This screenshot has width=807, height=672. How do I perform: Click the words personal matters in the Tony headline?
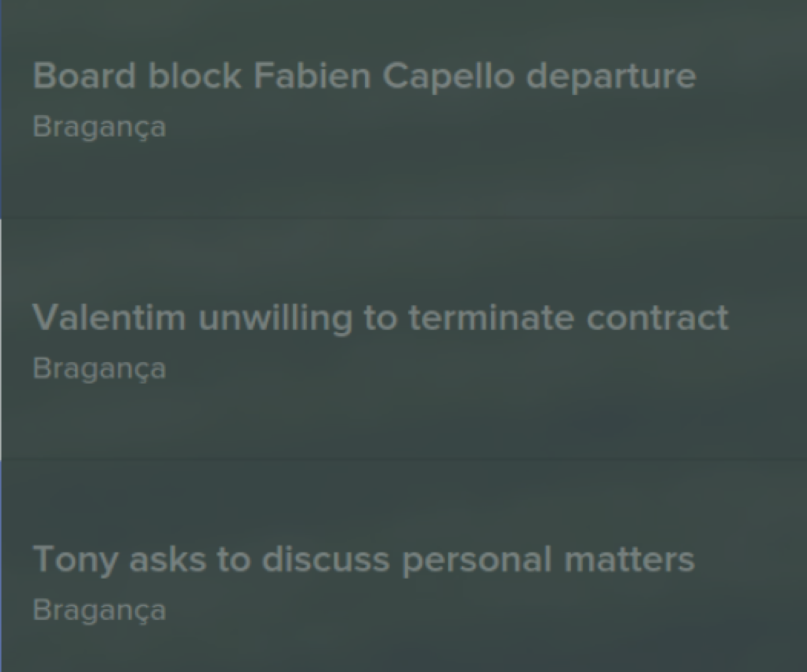click(x=548, y=559)
